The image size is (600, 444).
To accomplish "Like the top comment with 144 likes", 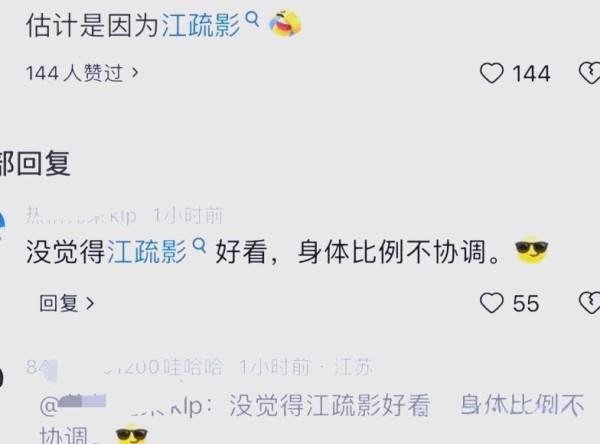I will click(492, 73).
